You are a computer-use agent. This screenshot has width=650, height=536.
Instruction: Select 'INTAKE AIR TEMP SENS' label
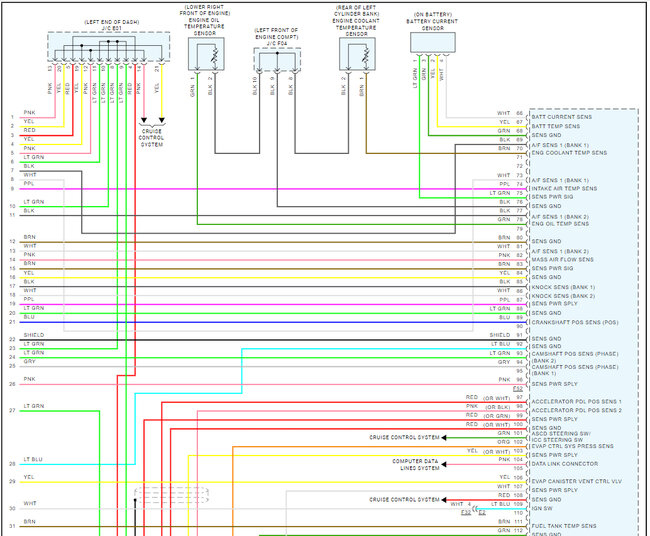coord(564,189)
